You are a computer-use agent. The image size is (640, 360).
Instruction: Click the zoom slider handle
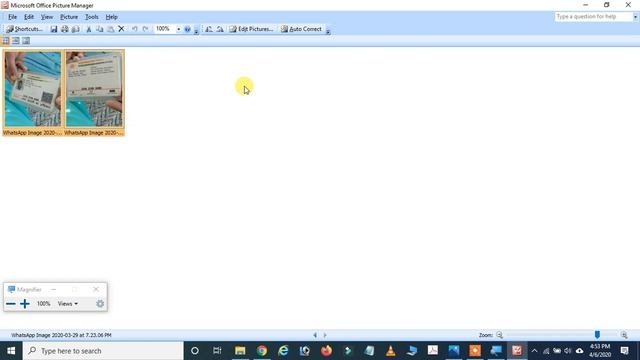(597, 335)
